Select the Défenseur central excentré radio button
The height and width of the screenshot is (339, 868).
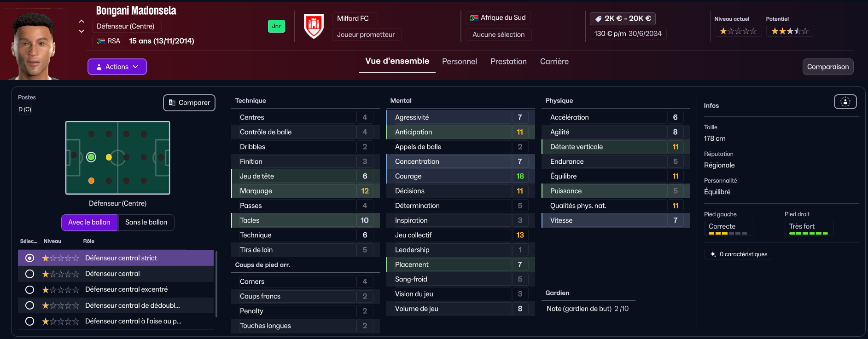click(x=29, y=290)
